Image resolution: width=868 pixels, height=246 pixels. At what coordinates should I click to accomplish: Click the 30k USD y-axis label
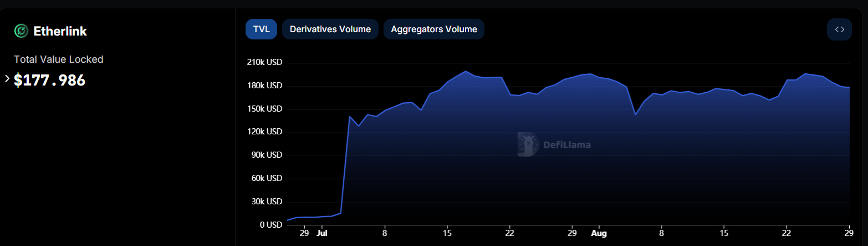266,202
